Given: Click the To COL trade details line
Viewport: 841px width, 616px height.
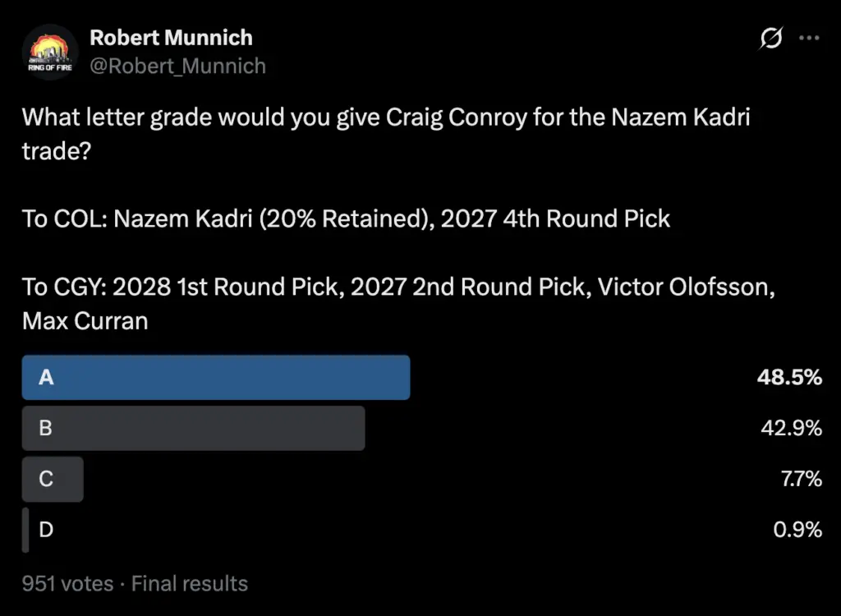Looking at the screenshot, I should tap(346, 219).
